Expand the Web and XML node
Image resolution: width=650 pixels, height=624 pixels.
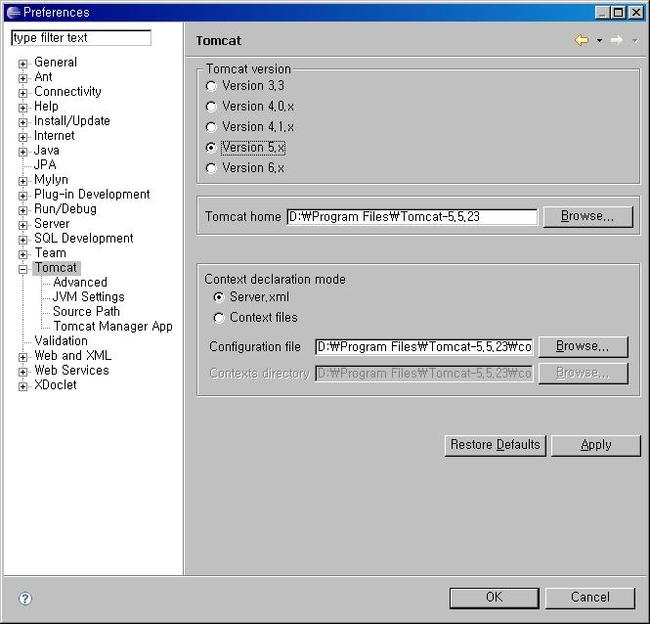click(x=23, y=357)
